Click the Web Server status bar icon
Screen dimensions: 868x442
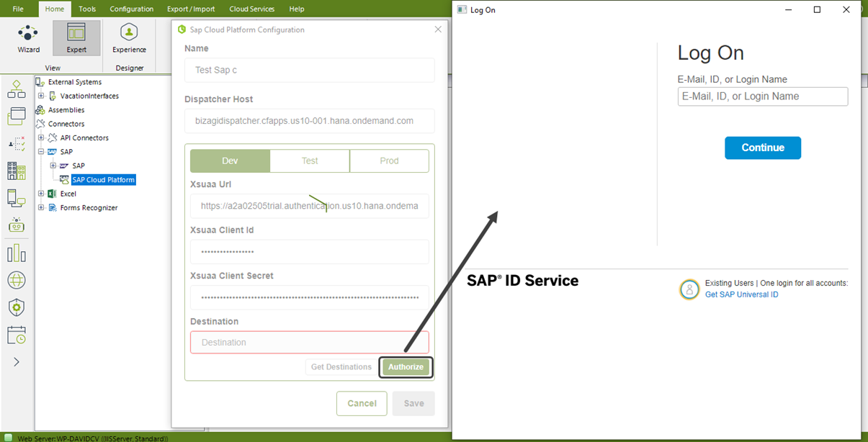[9, 438]
